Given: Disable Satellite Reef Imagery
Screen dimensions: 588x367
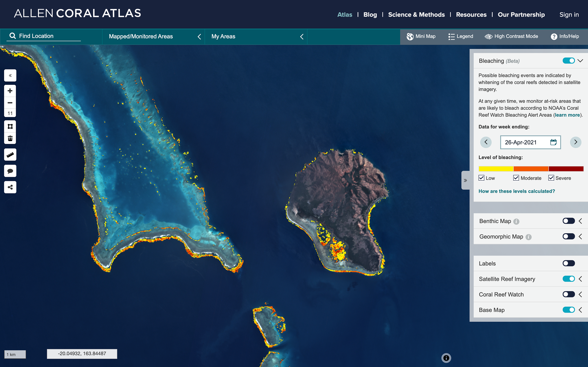Looking at the screenshot, I should [x=568, y=279].
